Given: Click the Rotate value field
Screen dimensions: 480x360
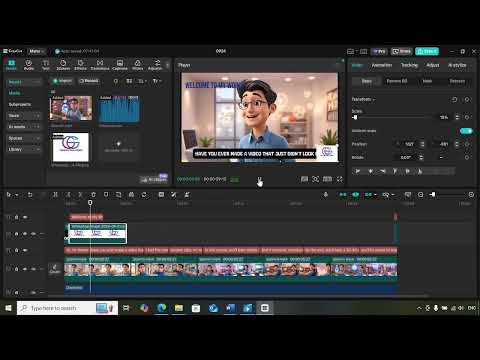Looking at the screenshot, I should pos(406,157).
